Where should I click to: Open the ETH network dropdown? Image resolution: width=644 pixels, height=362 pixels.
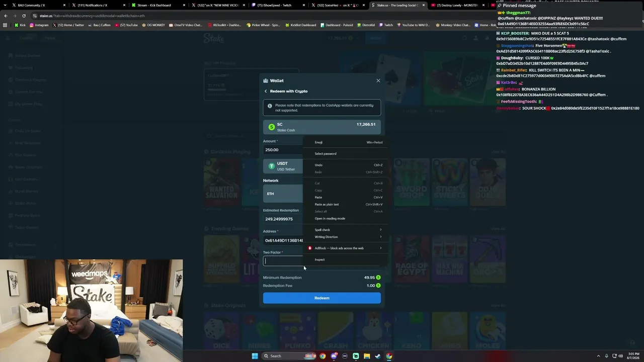pyautogui.click(x=283, y=194)
